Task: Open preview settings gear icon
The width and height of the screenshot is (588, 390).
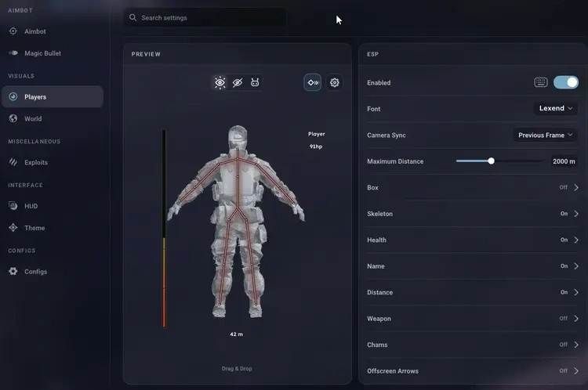Action: click(335, 82)
